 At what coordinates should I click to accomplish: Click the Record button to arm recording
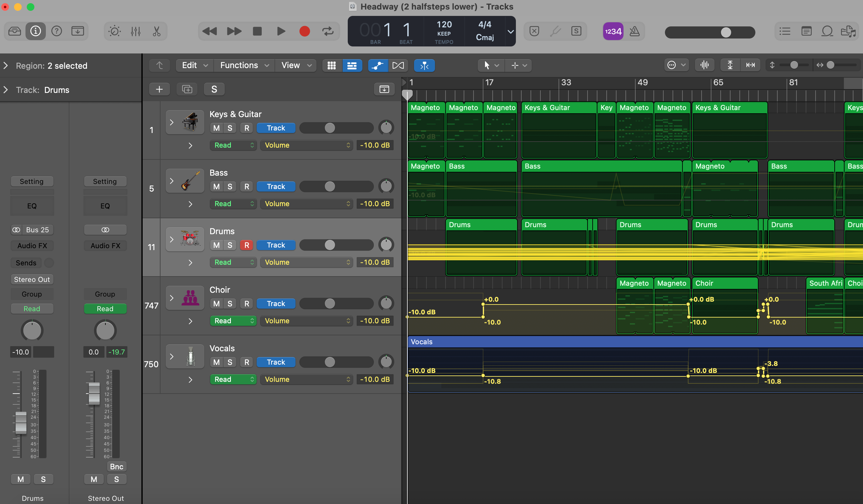[304, 31]
